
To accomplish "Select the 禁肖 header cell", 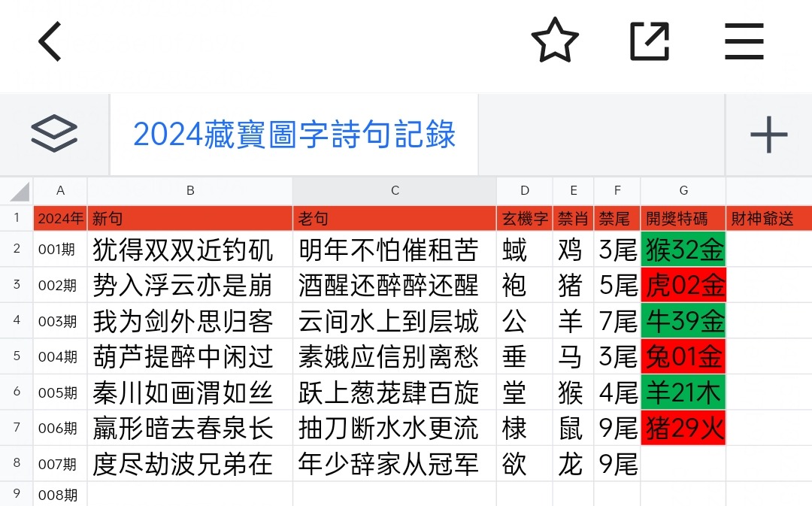I will (x=573, y=218).
